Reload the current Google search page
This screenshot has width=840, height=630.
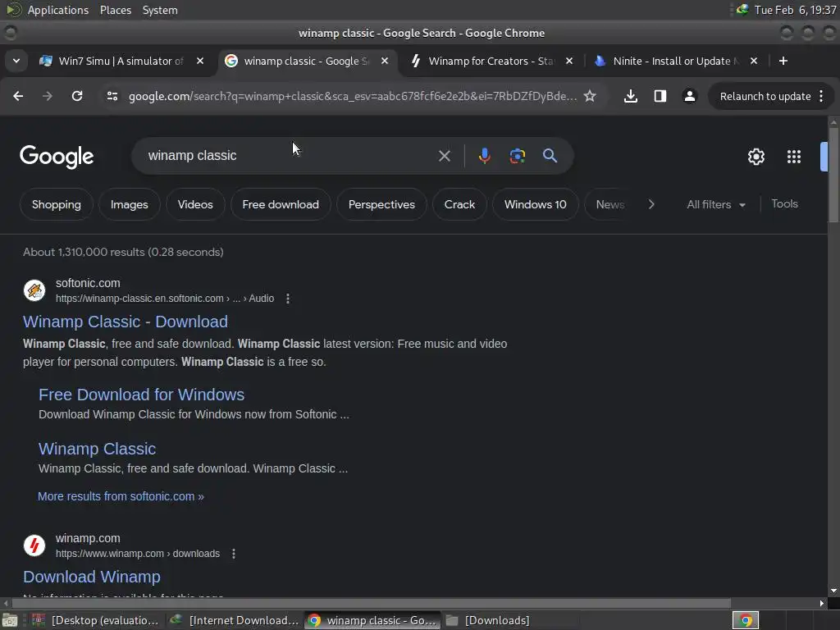point(77,96)
